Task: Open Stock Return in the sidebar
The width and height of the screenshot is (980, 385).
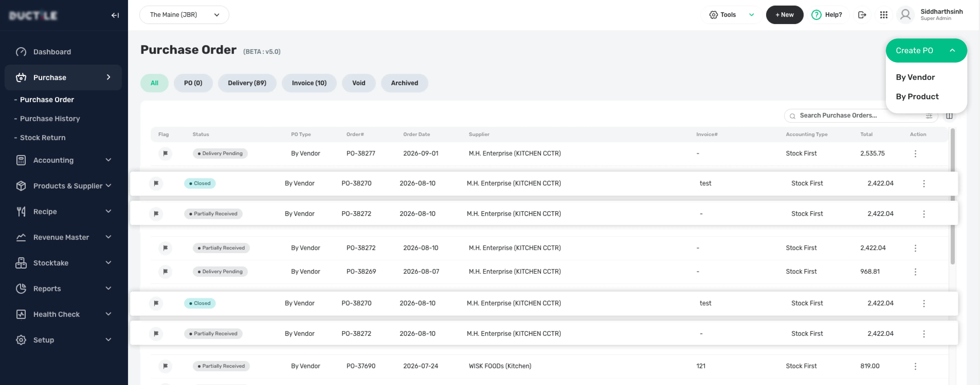Action: [x=43, y=138]
